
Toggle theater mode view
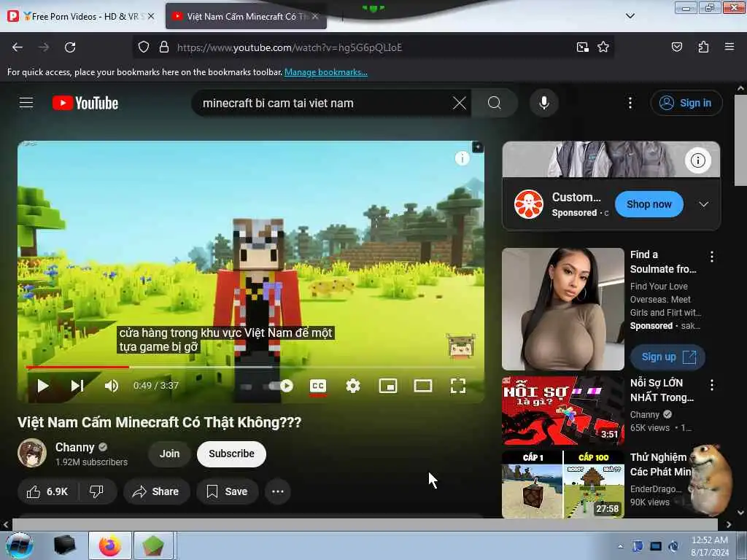click(x=422, y=386)
